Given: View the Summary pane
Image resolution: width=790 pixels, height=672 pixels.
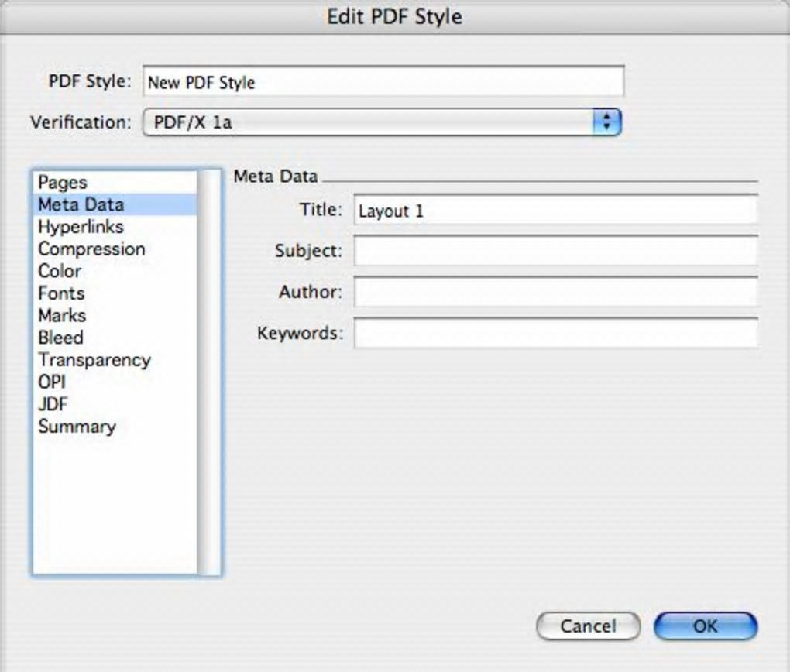Looking at the screenshot, I should point(77,427).
